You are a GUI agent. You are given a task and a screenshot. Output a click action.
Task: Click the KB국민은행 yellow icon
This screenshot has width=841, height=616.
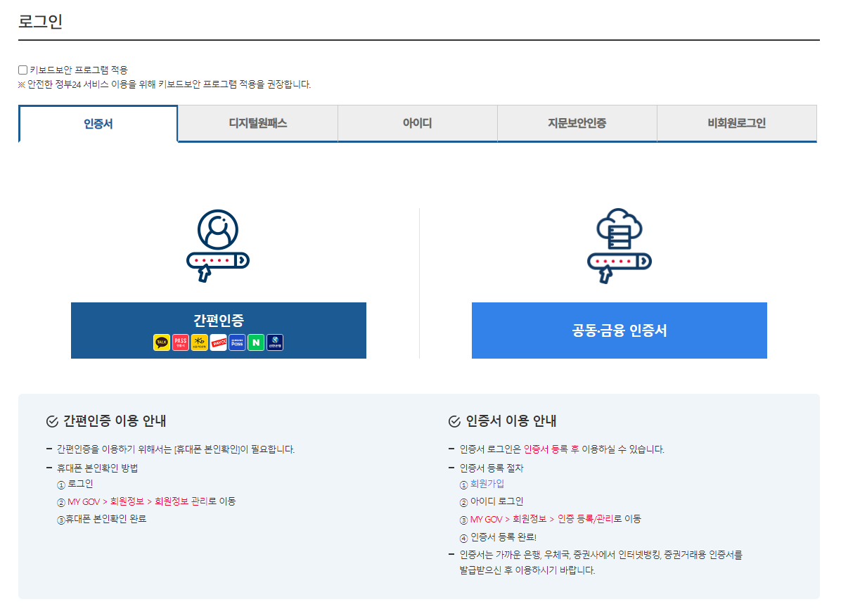pyautogui.click(x=200, y=342)
